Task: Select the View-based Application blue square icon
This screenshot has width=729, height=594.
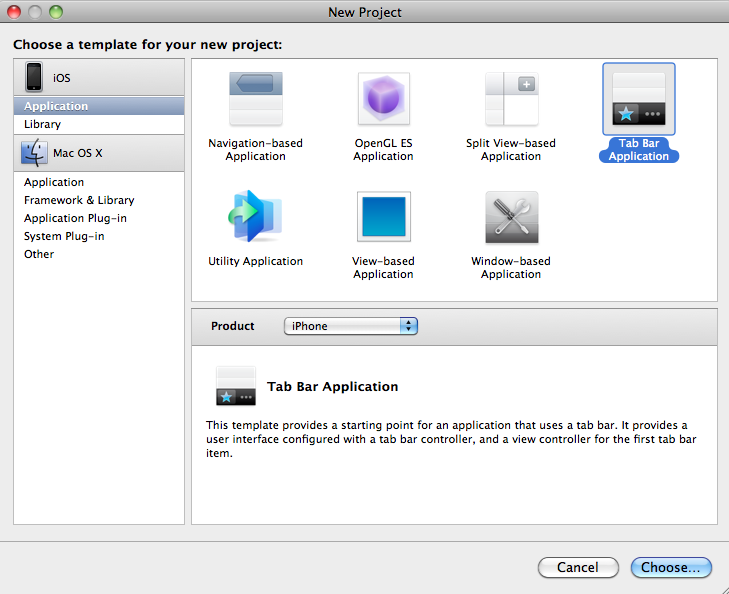Action: [x=384, y=217]
